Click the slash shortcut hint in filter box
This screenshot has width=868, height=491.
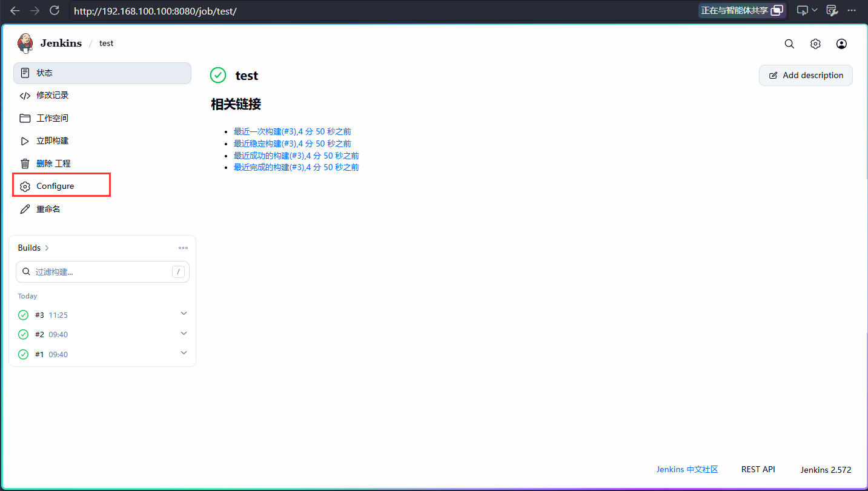(178, 272)
